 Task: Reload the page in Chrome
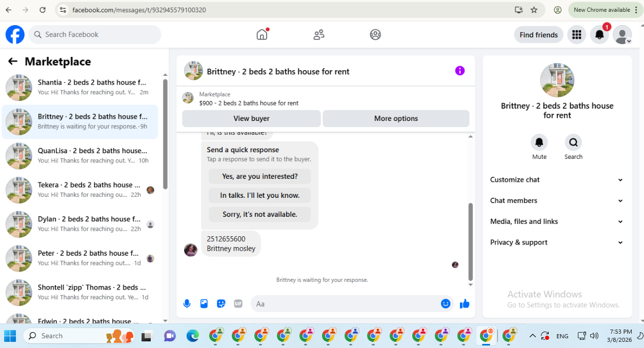pos(43,10)
